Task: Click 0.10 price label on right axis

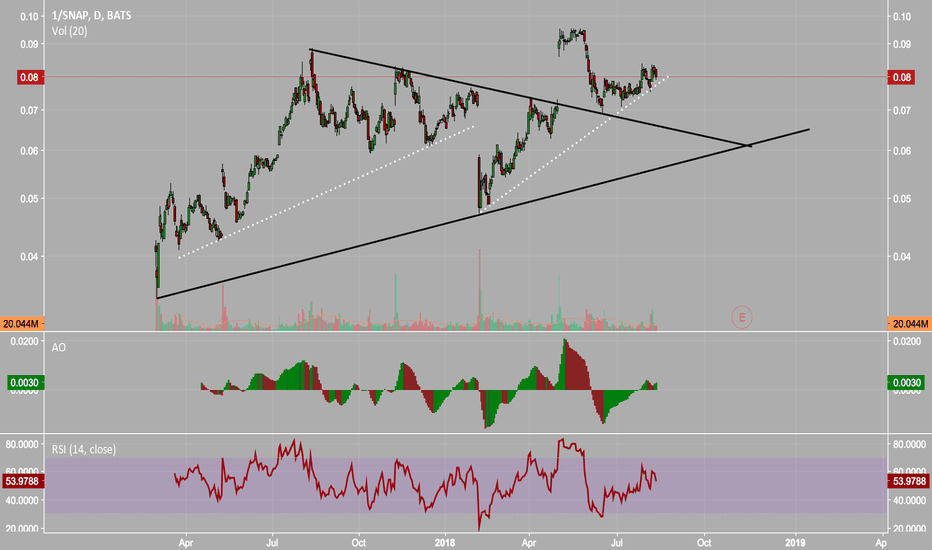Action: 902,17
